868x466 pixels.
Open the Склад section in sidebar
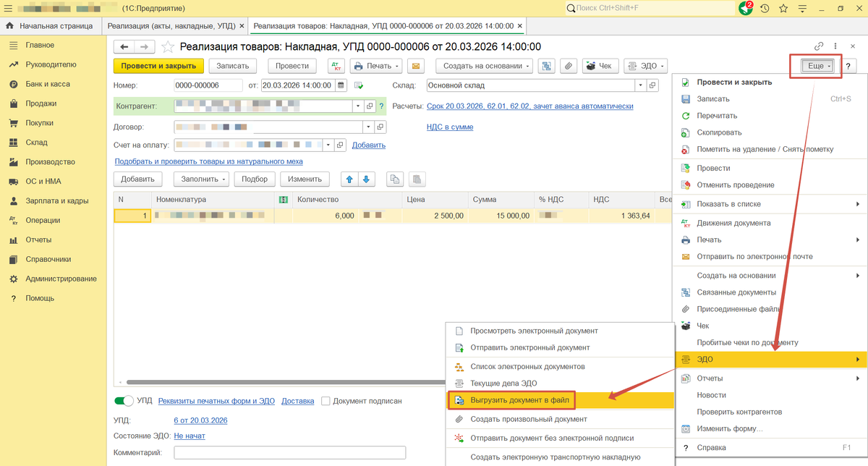[38, 143]
